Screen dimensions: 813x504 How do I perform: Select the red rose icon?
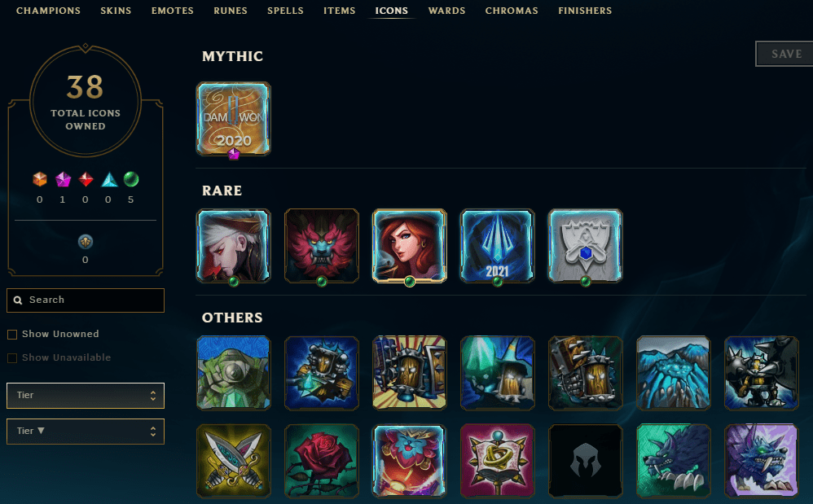point(322,461)
